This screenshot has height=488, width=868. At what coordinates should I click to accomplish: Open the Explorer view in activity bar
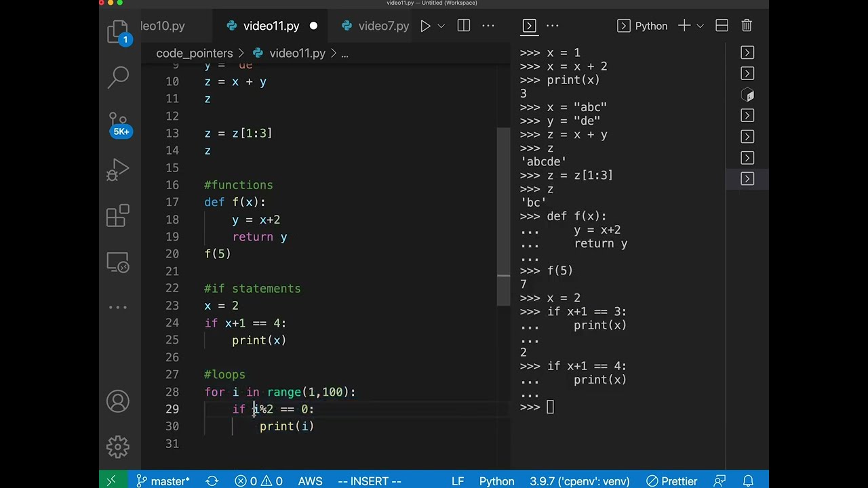click(x=118, y=32)
